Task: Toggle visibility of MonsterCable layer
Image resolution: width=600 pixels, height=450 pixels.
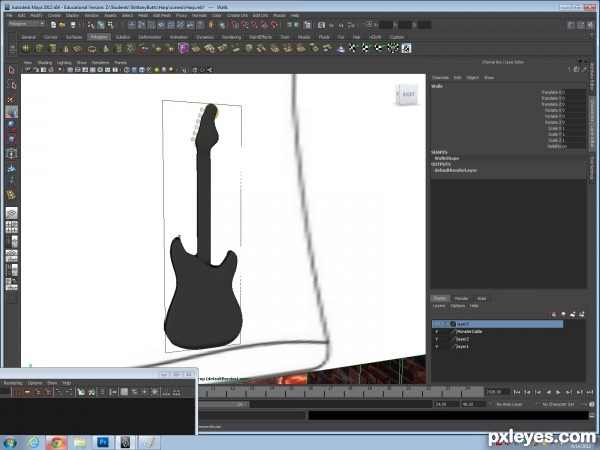Action: 437,331
